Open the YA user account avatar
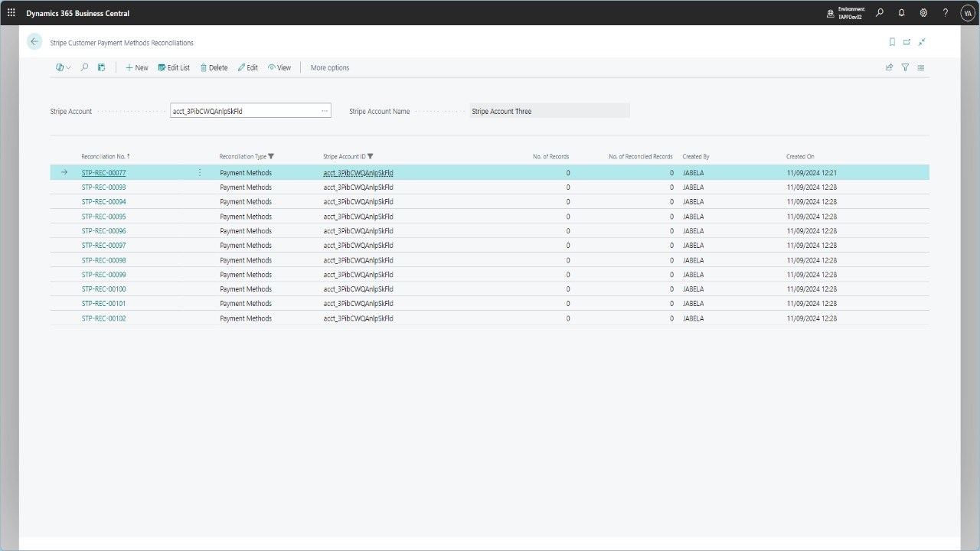 click(x=967, y=13)
